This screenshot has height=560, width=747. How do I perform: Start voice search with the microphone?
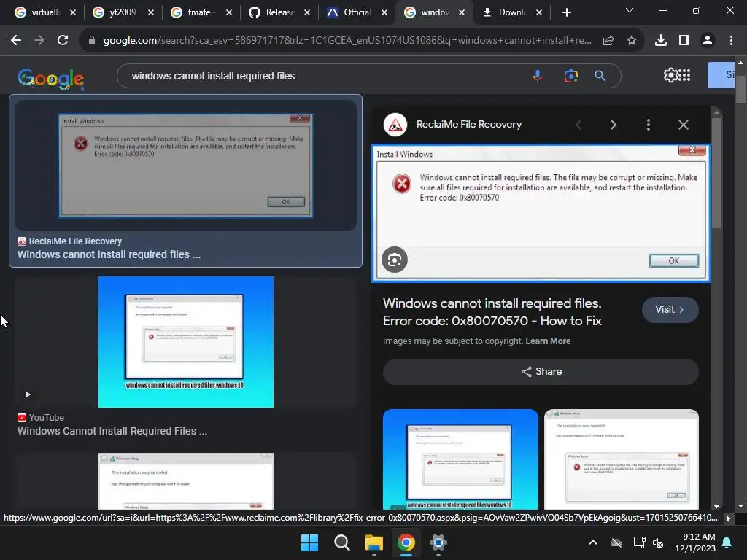click(538, 76)
